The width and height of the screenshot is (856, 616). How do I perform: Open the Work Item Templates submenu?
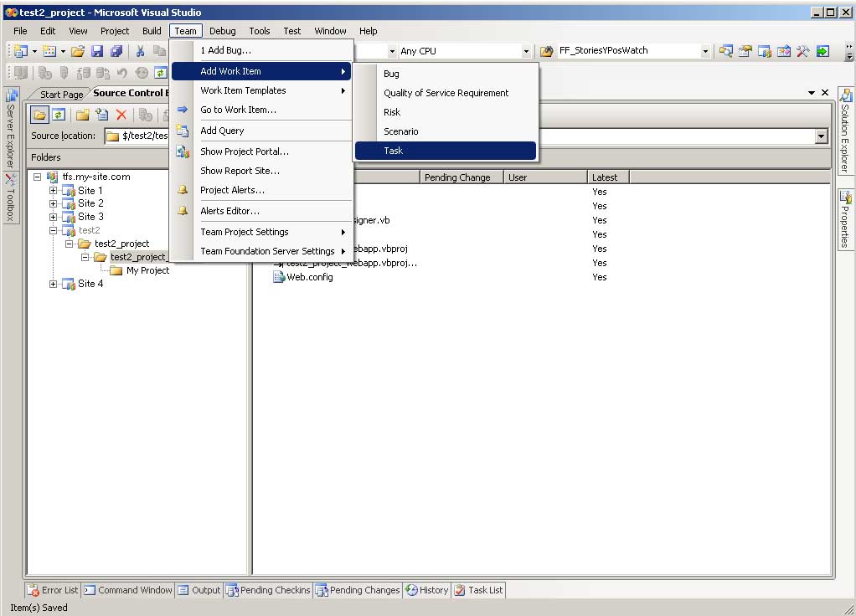click(261, 90)
